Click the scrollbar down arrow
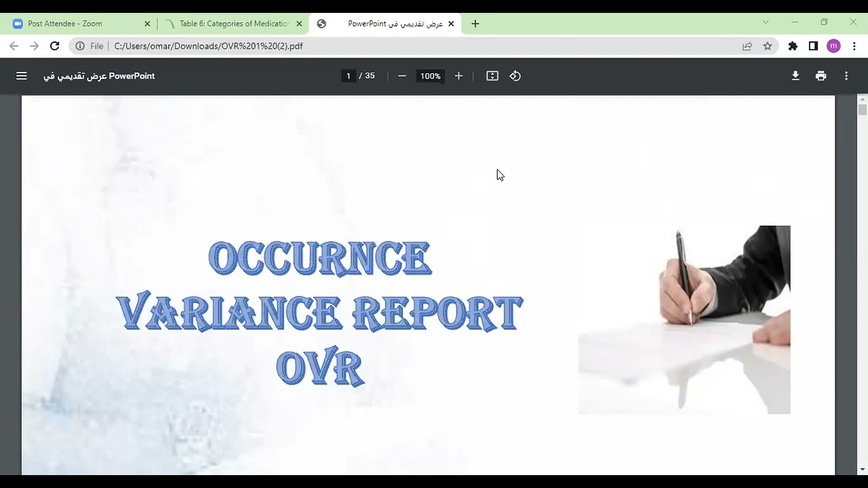 point(863,470)
